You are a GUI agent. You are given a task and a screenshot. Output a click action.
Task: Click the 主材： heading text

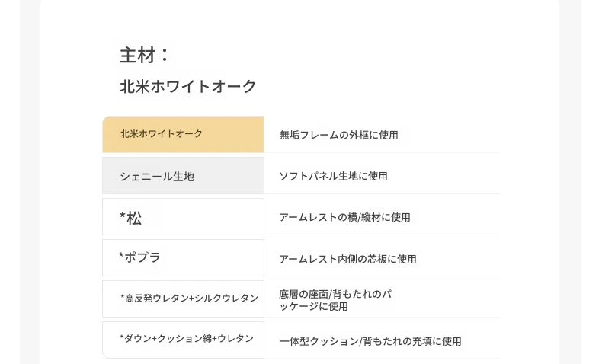coord(145,56)
